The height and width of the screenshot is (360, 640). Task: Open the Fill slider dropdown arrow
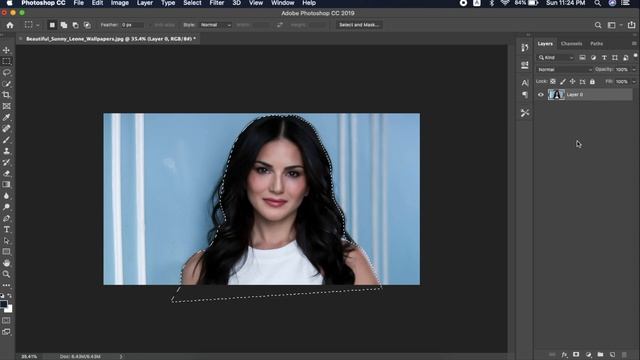tap(634, 82)
